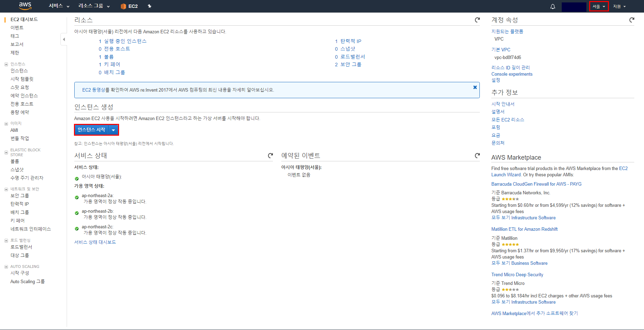This screenshot has height=330, width=644.
Task: Open the 요금 link
Action: click(496, 135)
